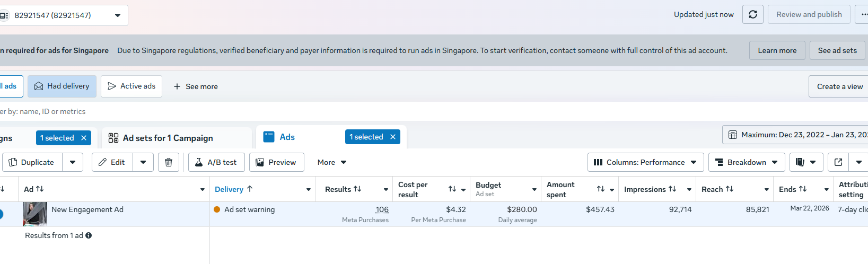
Task: Open the A/B test button
Action: coord(216,162)
